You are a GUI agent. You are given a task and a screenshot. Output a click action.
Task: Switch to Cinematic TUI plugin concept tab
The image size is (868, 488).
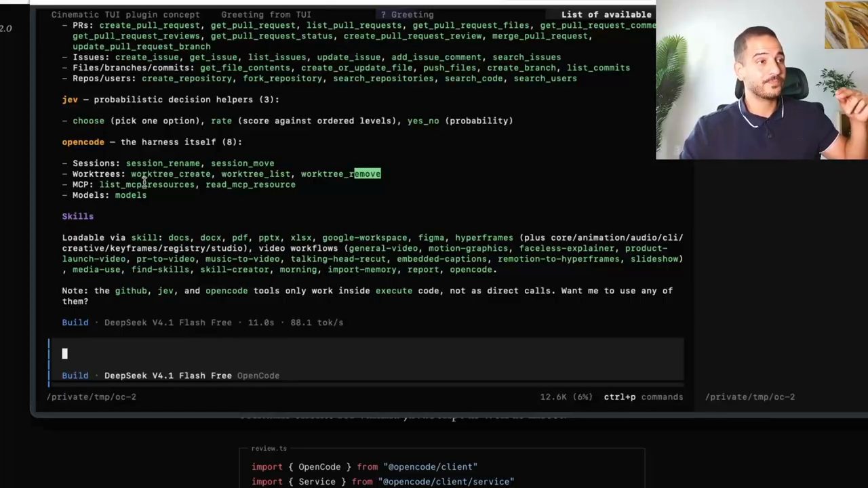[x=125, y=14]
